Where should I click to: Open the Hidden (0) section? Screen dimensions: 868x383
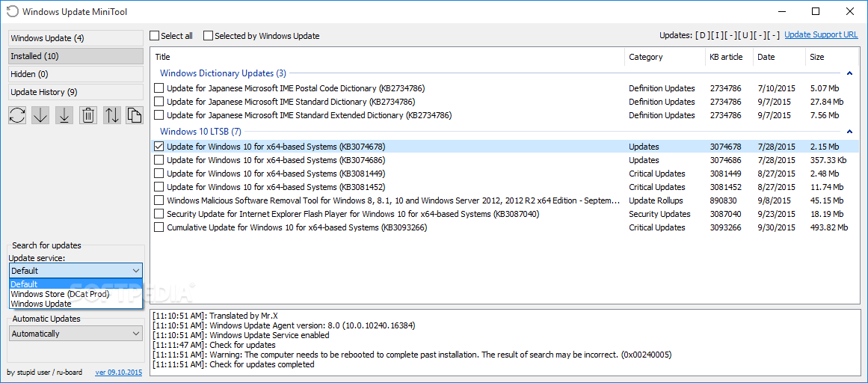click(x=76, y=74)
